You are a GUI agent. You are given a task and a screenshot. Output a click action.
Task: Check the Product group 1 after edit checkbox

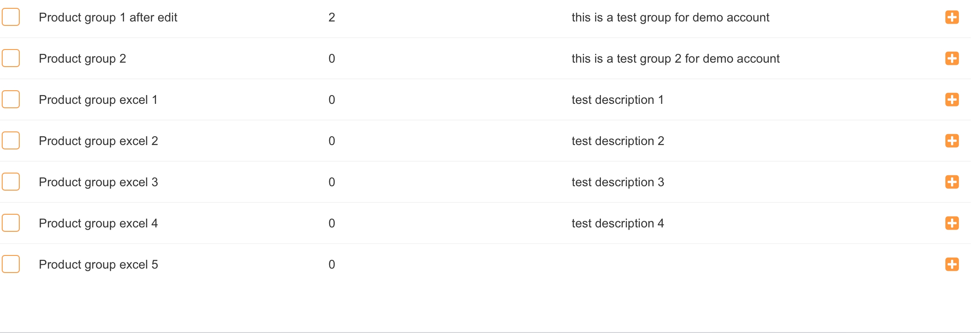pyautogui.click(x=11, y=18)
